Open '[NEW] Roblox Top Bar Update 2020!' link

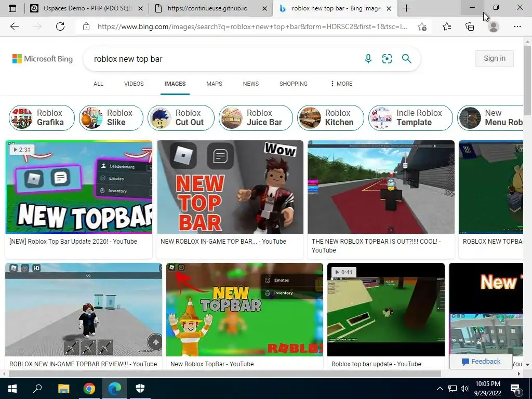click(x=73, y=241)
